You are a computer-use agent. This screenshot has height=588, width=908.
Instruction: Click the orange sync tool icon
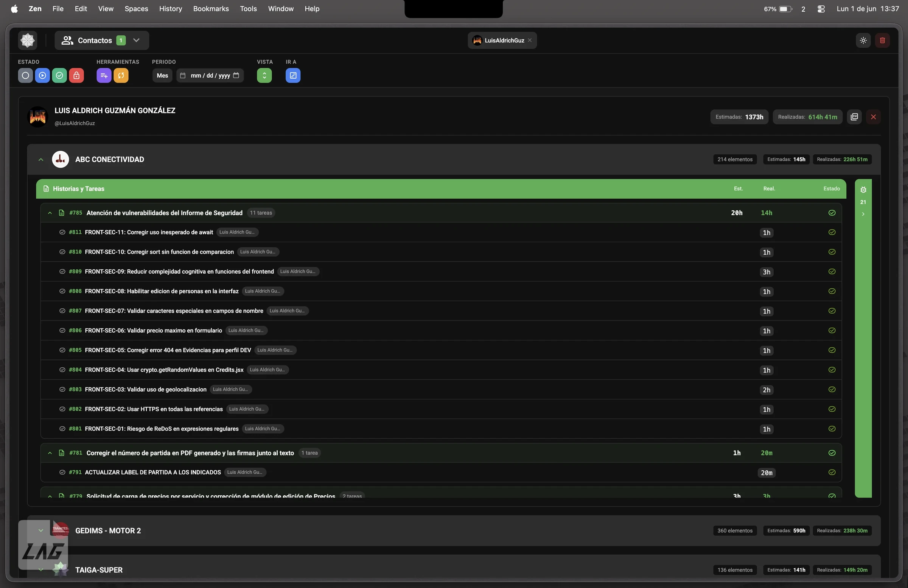[121, 75]
